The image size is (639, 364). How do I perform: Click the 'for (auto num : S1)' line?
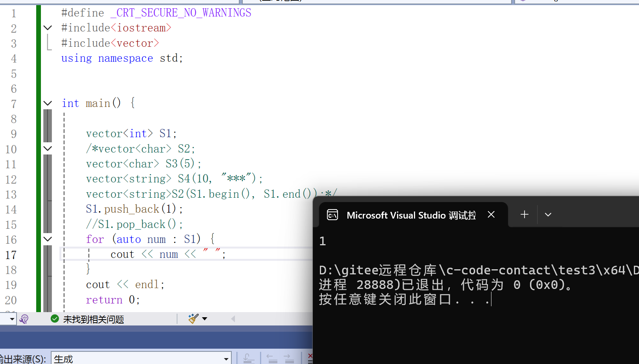(x=150, y=239)
